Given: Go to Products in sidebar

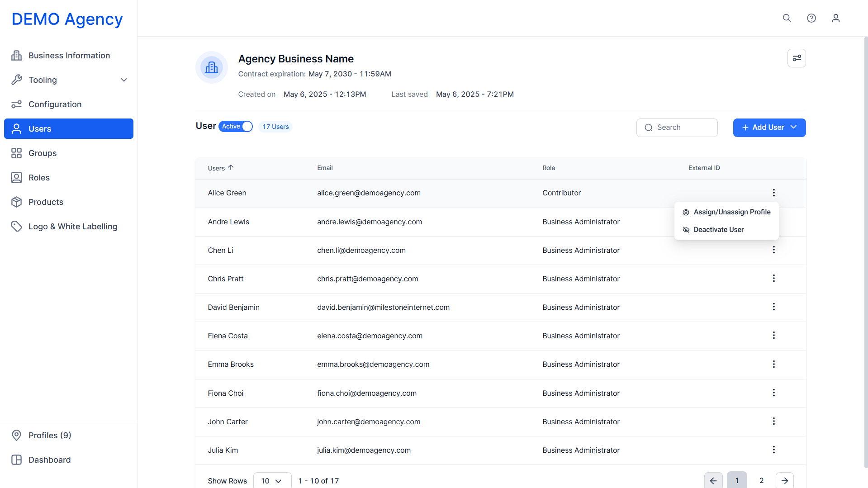Looking at the screenshot, I should tap(69, 202).
